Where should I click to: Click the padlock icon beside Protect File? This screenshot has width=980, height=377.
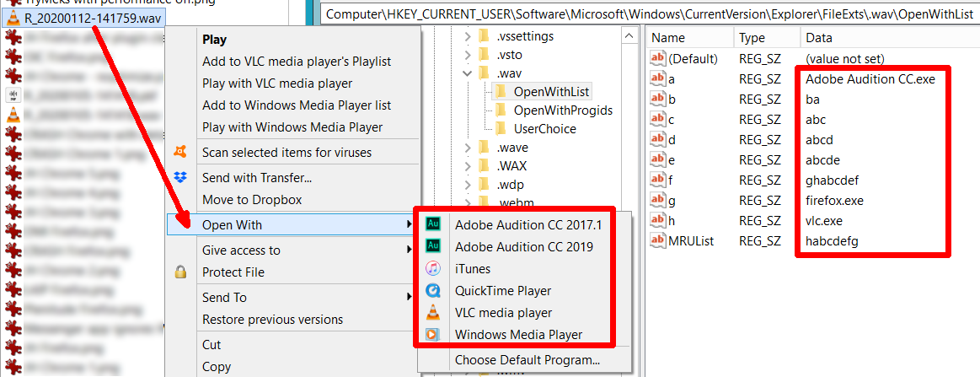point(180,272)
